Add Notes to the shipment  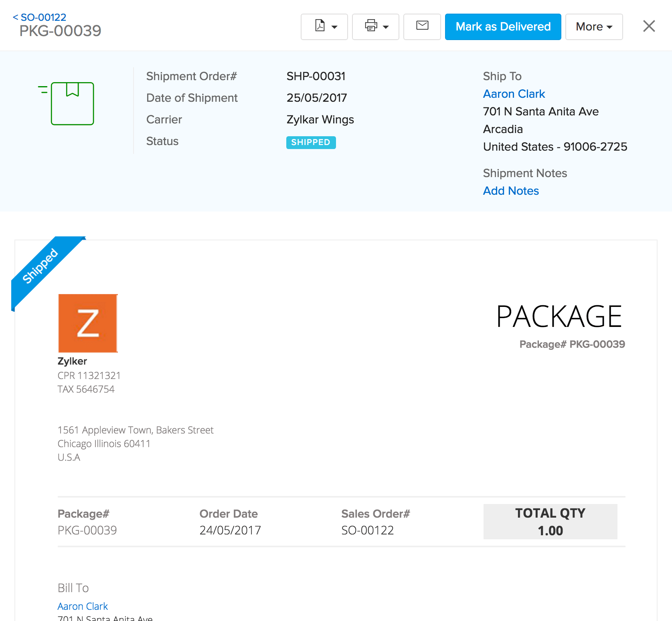click(510, 191)
